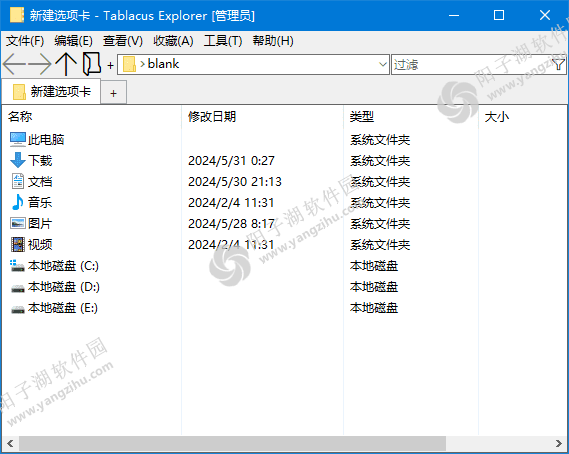Click the date 2024/5/28 8:17
This screenshot has width=569, height=454.
point(231,224)
